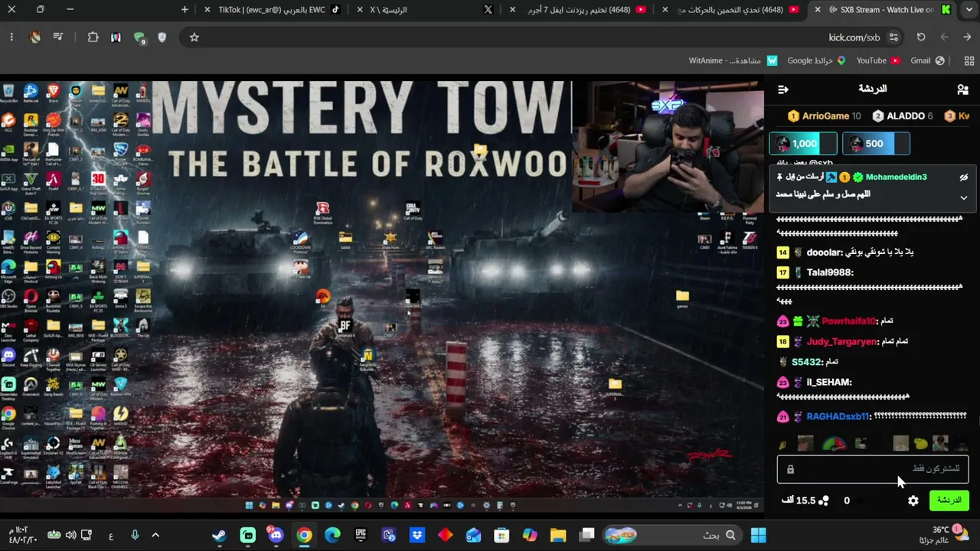Click the بحث search box on the taskbar
980x551 pixels.
(671, 535)
